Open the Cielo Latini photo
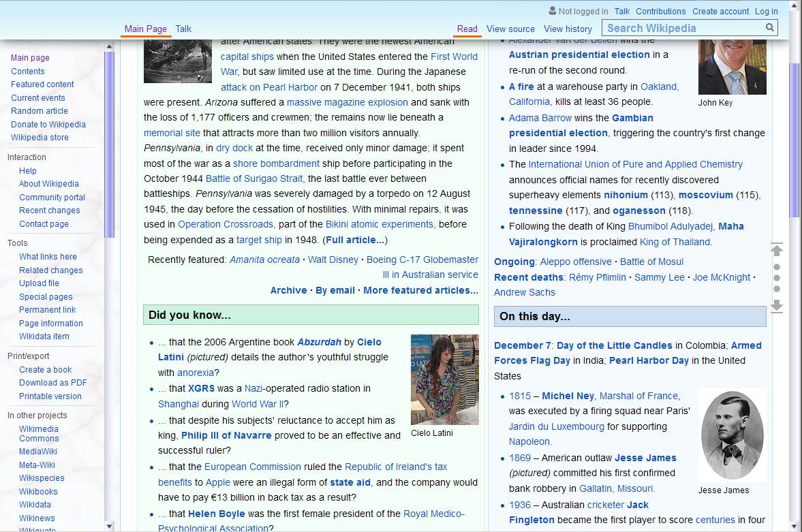 pos(444,379)
